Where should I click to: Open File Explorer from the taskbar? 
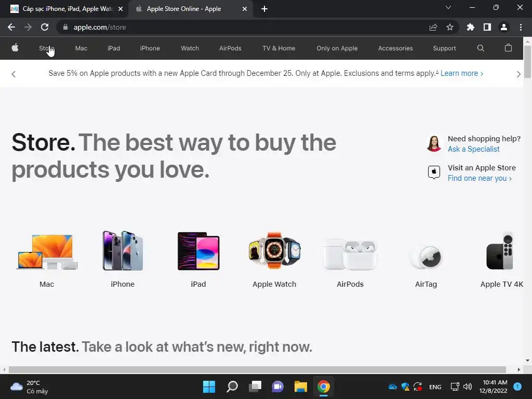click(x=301, y=387)
